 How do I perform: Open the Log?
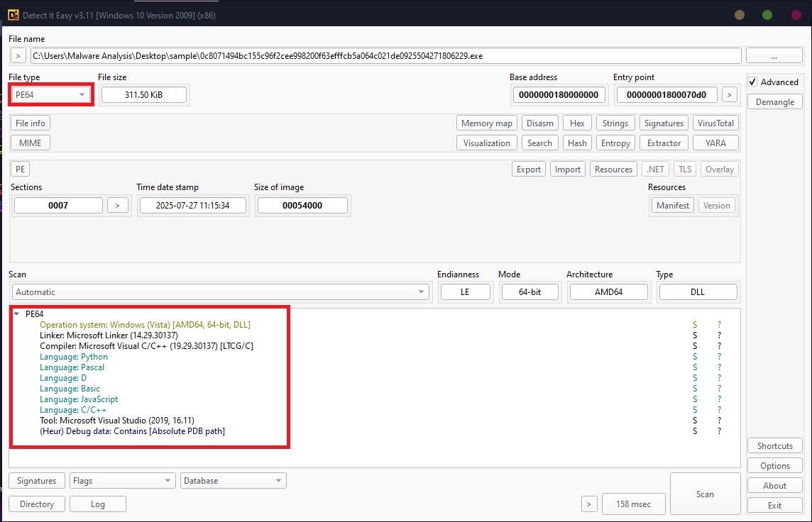[x=98, y=504]
